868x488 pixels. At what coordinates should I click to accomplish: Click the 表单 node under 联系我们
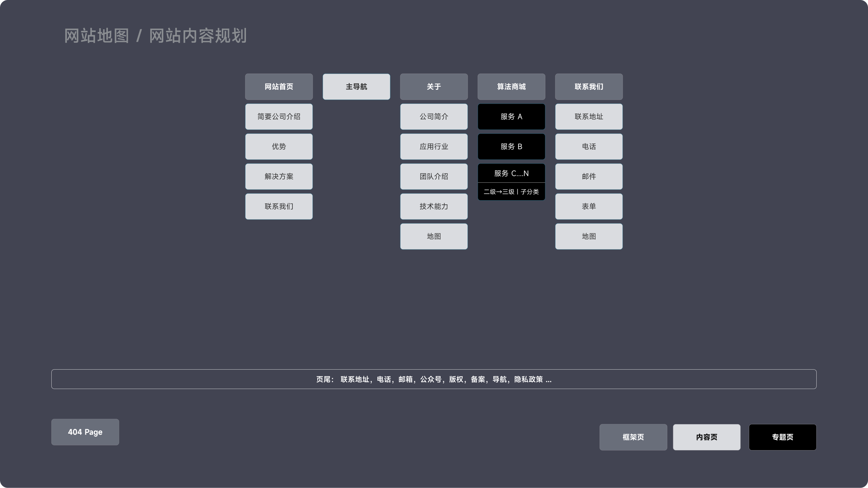pyautogui.click(x=589, y=206)
